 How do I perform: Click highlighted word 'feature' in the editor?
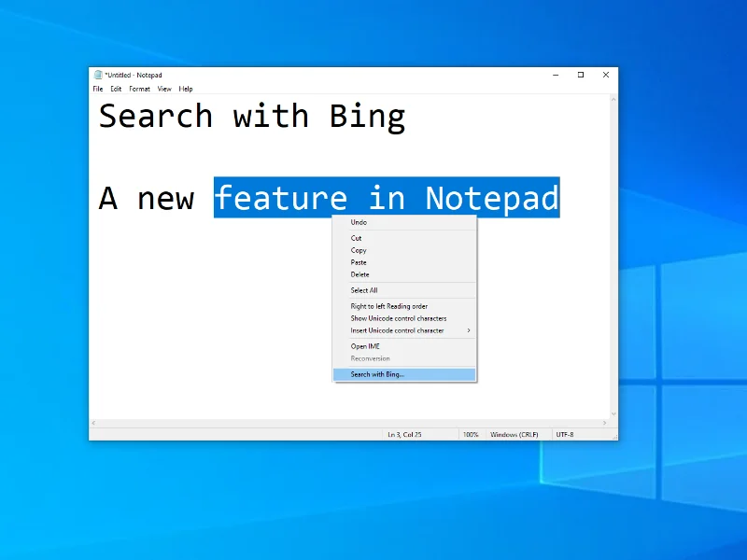[281, 198]
